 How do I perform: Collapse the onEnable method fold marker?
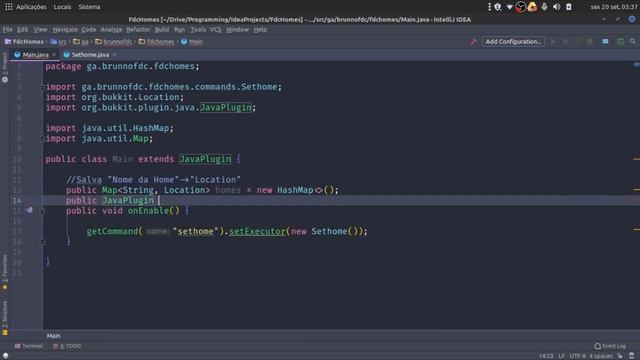[x=42, y=211]
